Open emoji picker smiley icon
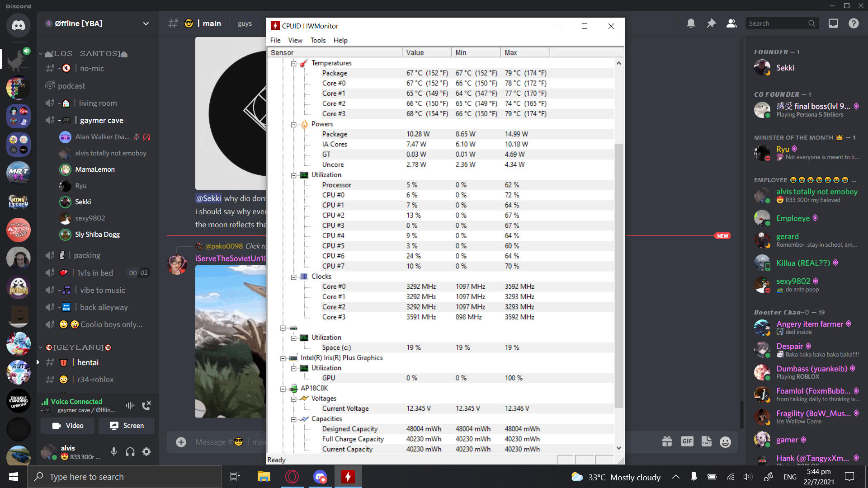This screenshot has width=868, height=488. 725,442
